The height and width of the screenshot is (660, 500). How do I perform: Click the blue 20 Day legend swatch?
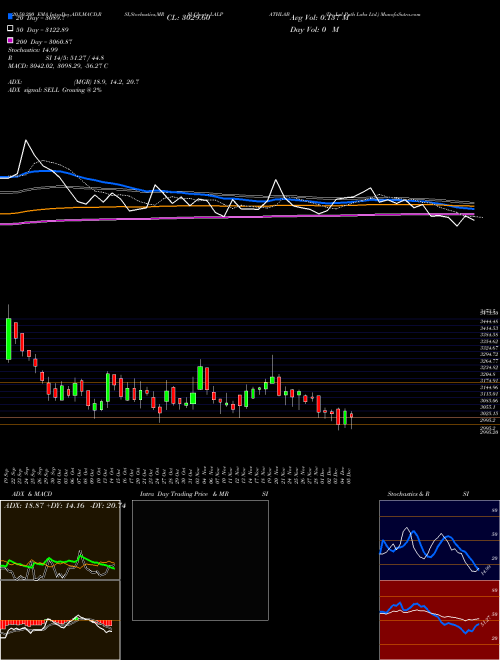pos(10,17)
